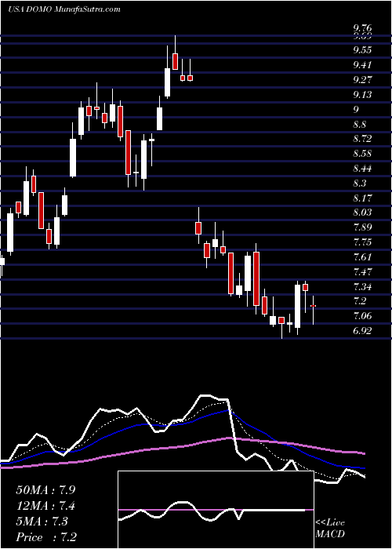Click the 50MA : 7.9 readout
The image size is (392, 549).
point(46,490)
